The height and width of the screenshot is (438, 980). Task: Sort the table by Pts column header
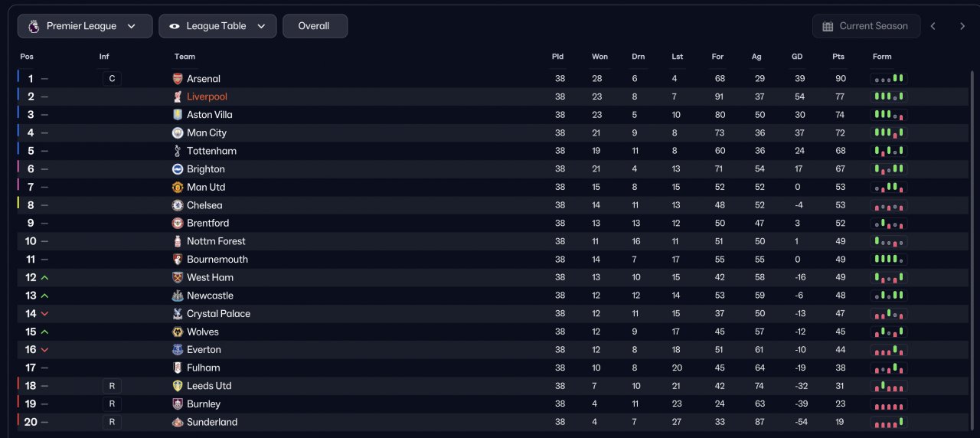838,57
